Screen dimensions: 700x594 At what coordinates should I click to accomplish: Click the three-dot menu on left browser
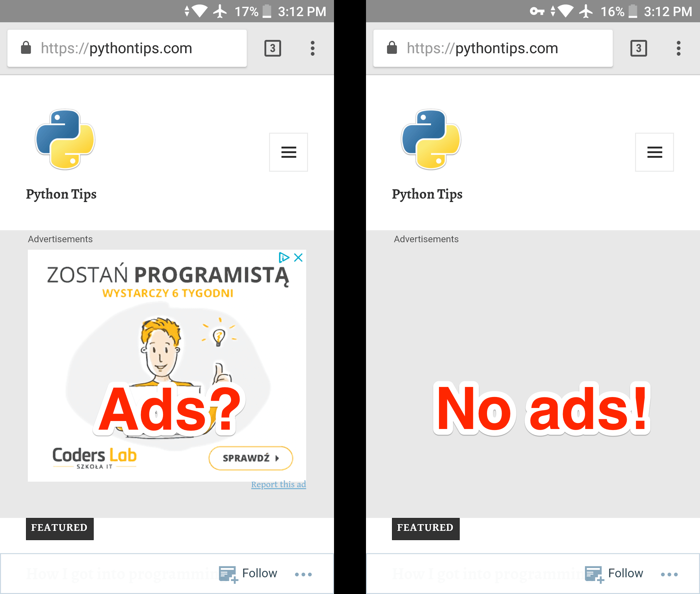[312, 48]
